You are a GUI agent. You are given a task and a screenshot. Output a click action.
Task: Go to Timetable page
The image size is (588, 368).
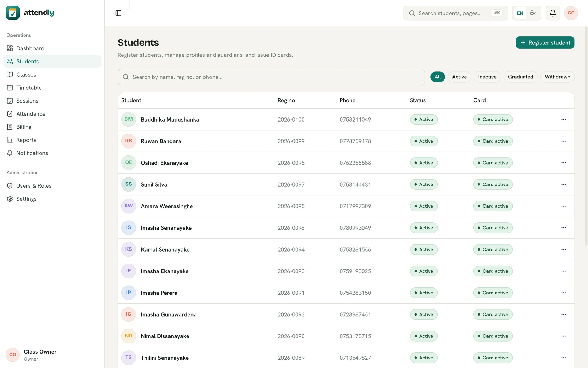52,88
